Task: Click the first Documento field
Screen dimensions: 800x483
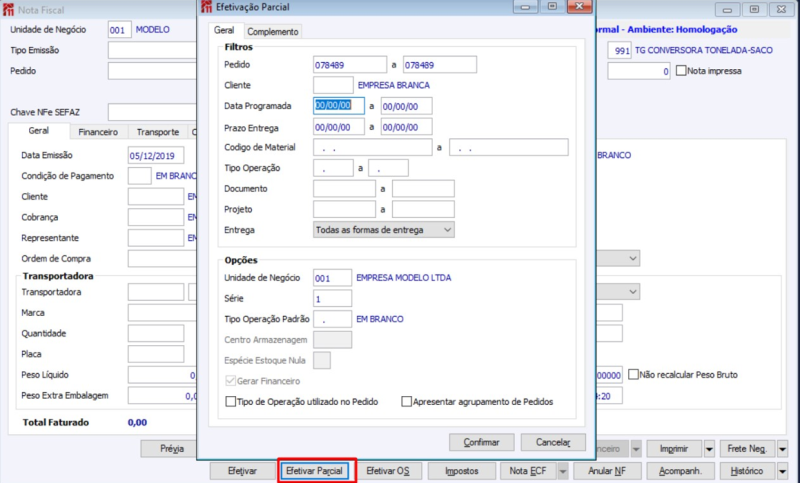Action: pyautogui.click(x=344, y=189)
